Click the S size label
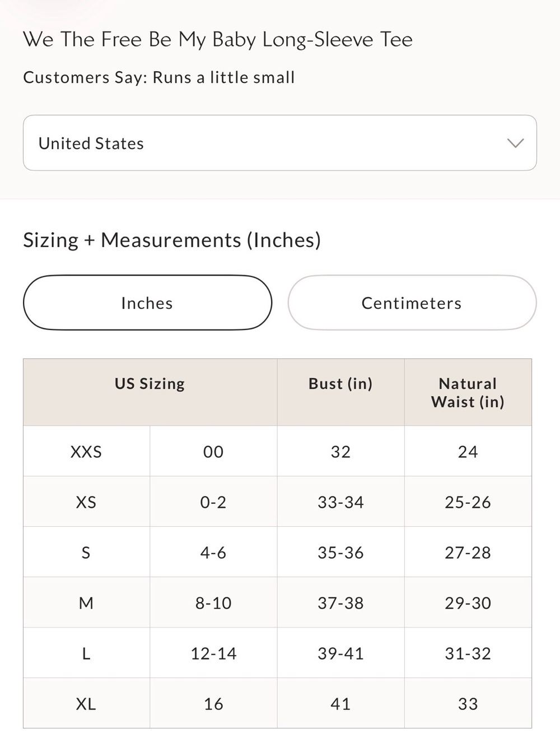 (x=86, y=552)
